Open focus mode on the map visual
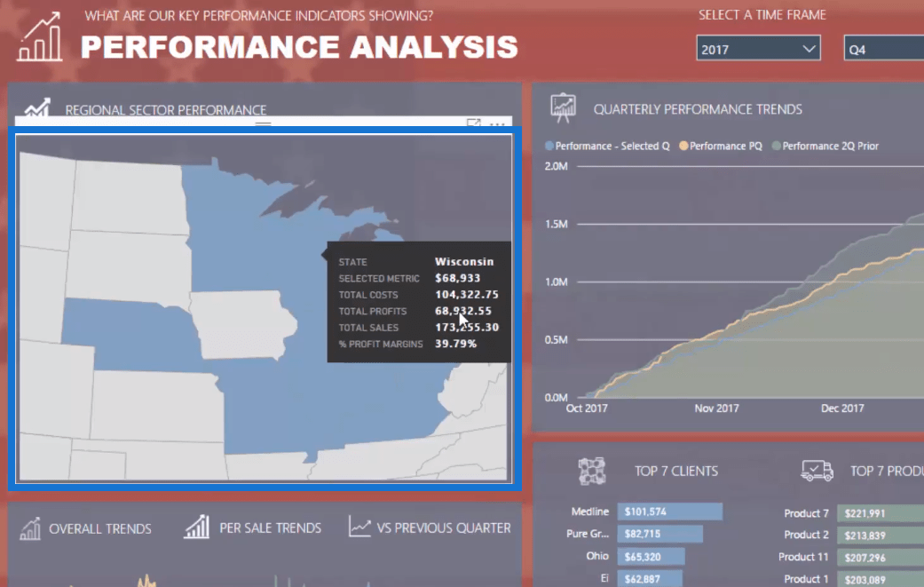The width and height of the screenshot is (924, 587). [473, 123]
